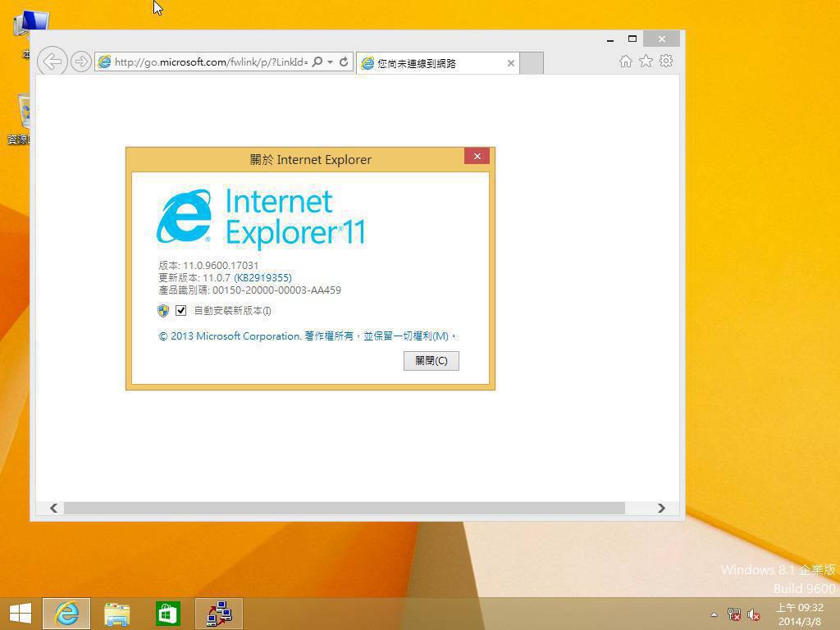Click the 關於 Internet Explorer title text
Image resolution: width=840 pixels, height=630 pixels.
coord(311,160)
